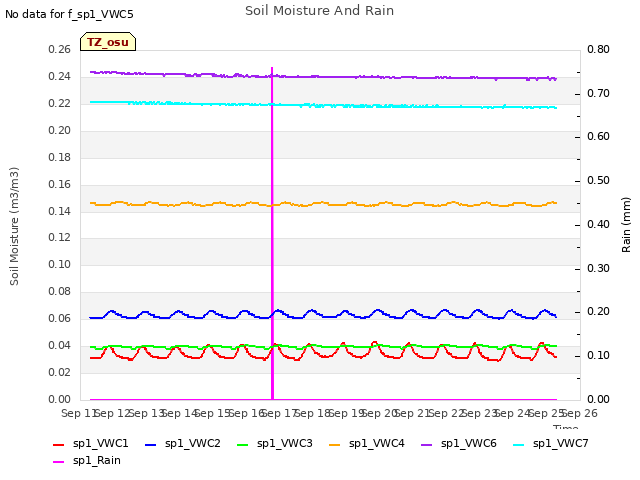The height and width of the screenshot is (480, 640).
Task: Click the green sp1_VWC3 legend swatch
Action: (242, 444)
